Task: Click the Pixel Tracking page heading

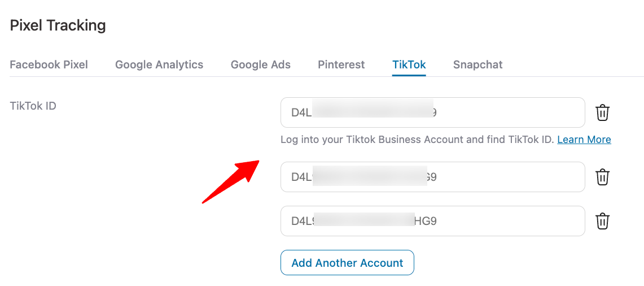Action: 58,25
